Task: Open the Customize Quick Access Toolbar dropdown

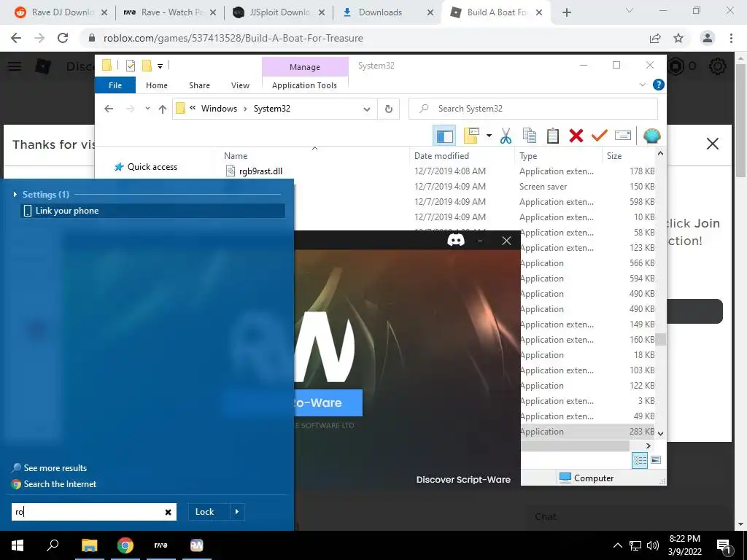Action: coord(160,66)
